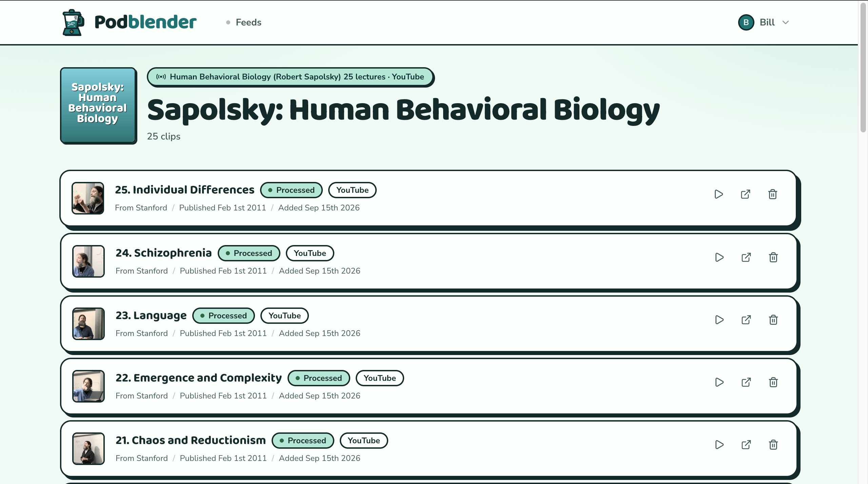This screenshot has height=484, width=868.
Task: Click the Sapolsky: Human Behavioral Biology heading
Action: (403, 110)
